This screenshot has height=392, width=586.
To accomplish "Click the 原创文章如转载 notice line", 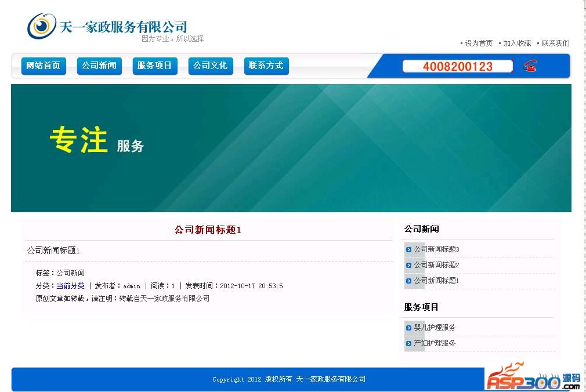I will pyautogui.click(x=122, y=299).
